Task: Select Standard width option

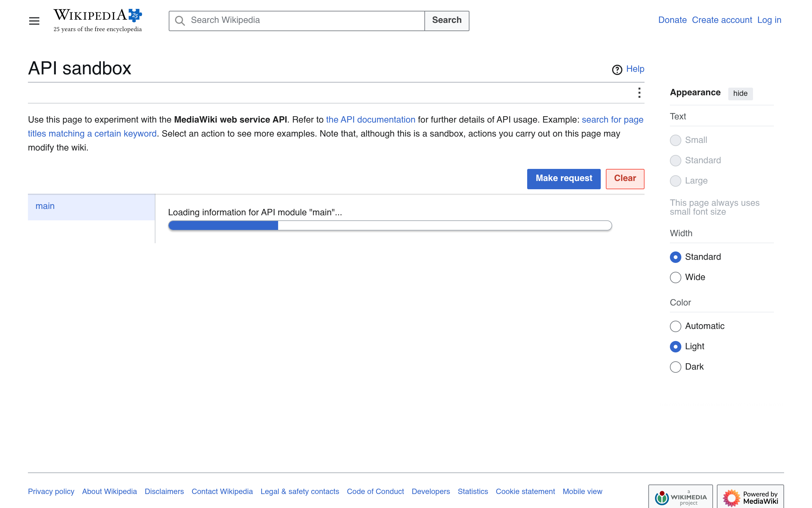Action: [675, 257]
